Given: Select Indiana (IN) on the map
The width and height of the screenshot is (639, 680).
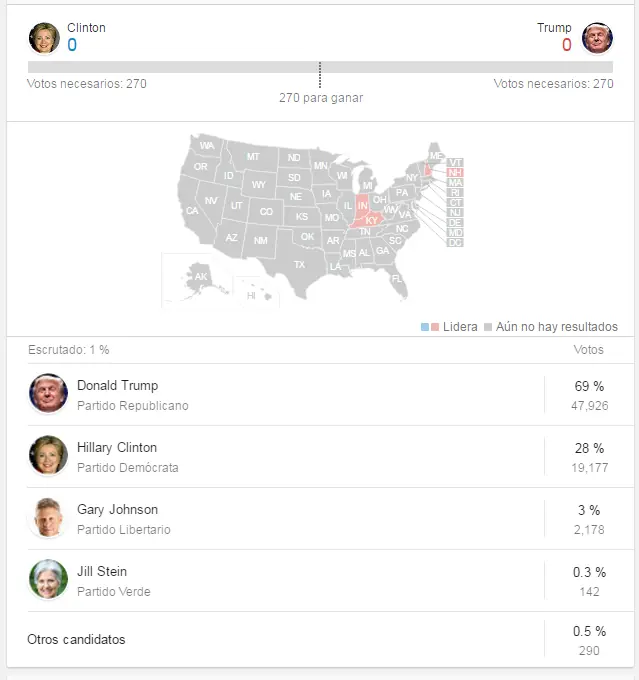Looking at the screenshot, I should pos(362,206).
